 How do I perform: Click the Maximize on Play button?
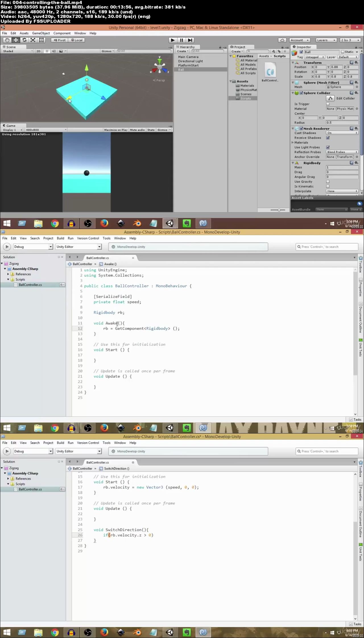pyautogui.click(x=116, y=130)
